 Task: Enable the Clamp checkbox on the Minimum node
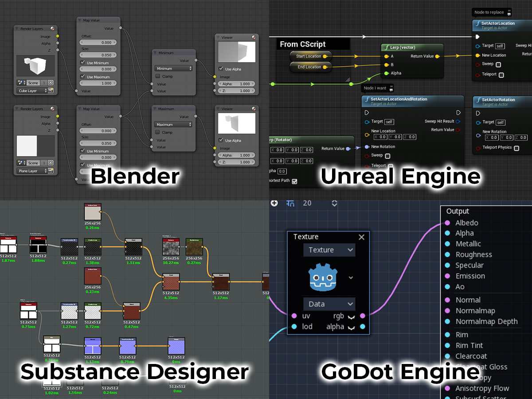158,76
